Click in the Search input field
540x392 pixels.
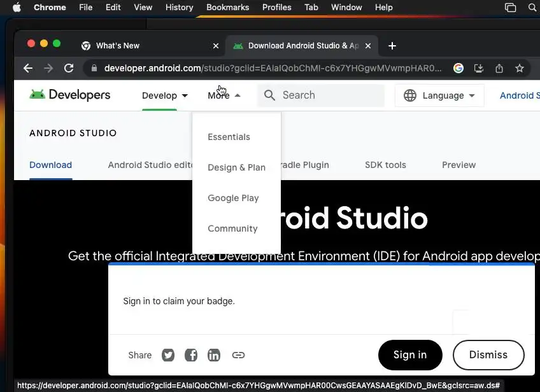[321, 95]
